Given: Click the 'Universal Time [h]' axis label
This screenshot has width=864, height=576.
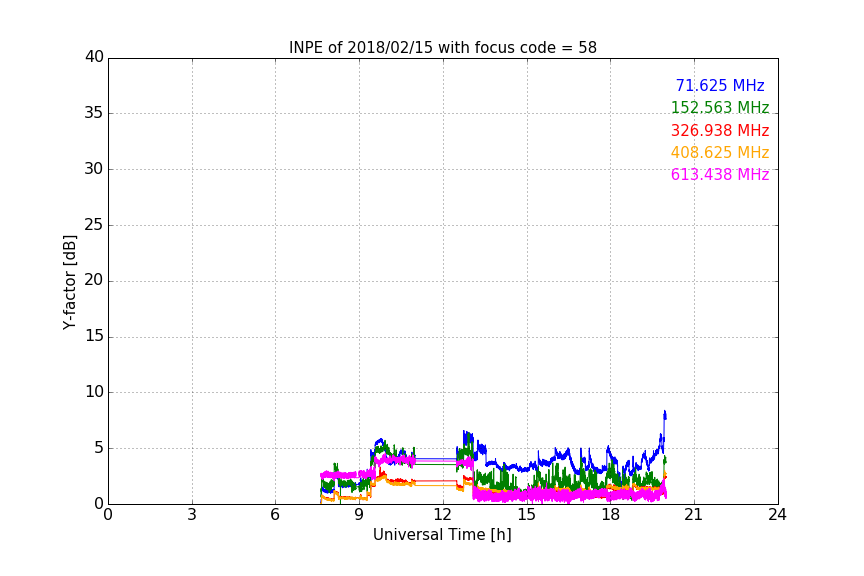Looking at the screenshot, I should 442,535.
